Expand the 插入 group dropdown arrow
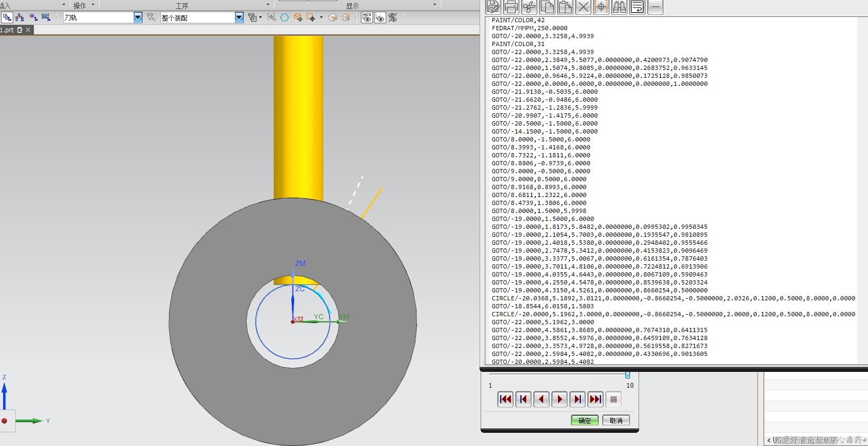The image size is (868, 446). 64,5
